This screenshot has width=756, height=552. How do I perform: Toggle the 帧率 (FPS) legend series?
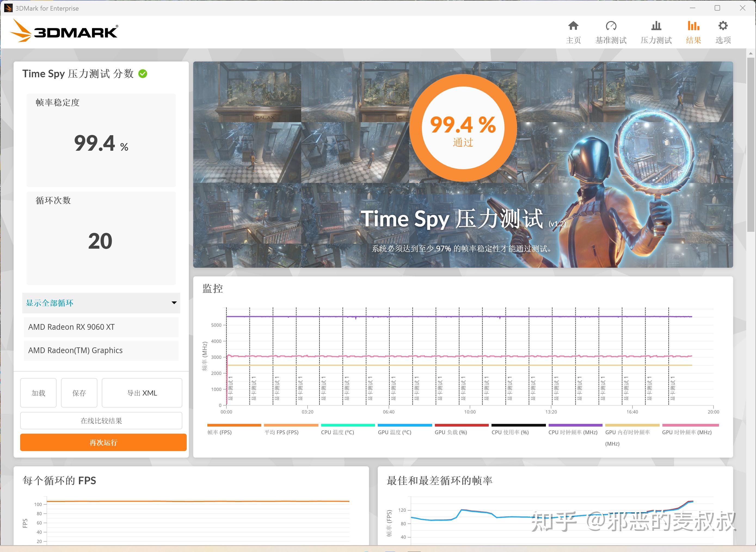click(220, 432)
